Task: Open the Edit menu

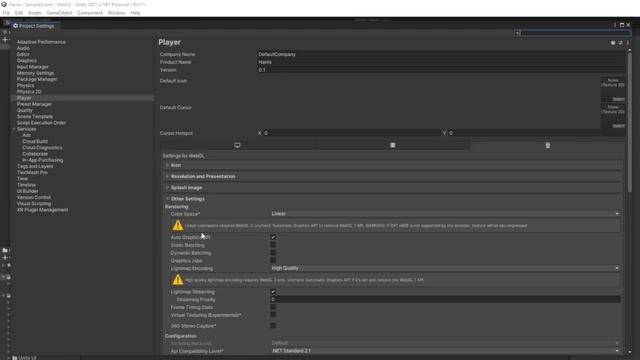Action: pyautogui.click(x=19, y=13)
